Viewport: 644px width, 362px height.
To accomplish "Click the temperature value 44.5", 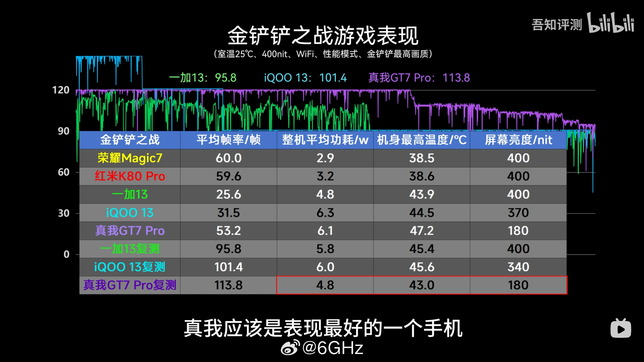I will 422,213.
